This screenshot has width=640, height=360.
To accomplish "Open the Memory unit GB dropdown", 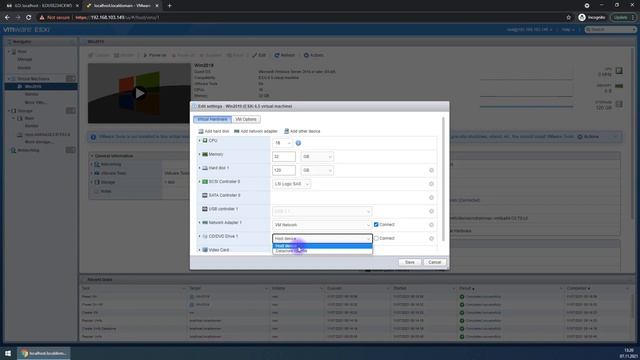I will tap(317, 157).
